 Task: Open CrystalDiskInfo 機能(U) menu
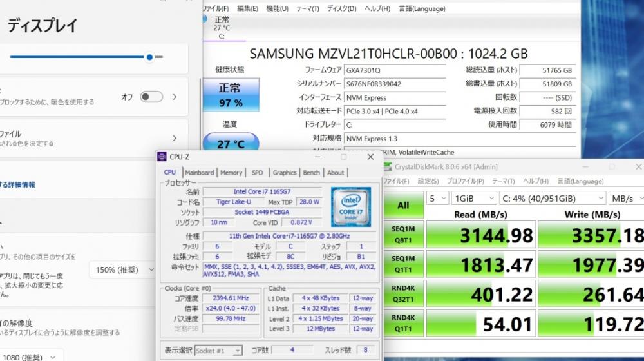pos(277,8)
